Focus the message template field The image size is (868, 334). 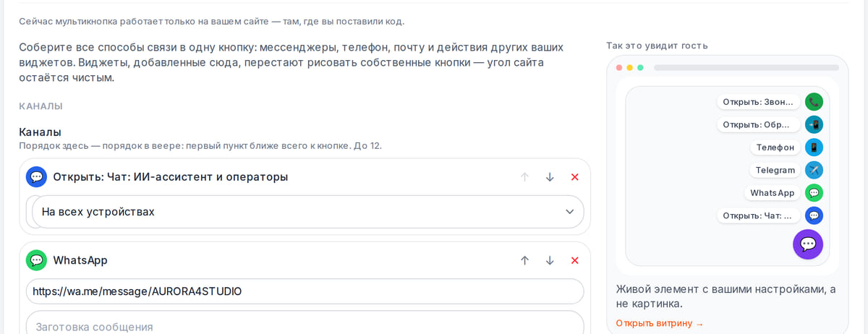point(305,322)
